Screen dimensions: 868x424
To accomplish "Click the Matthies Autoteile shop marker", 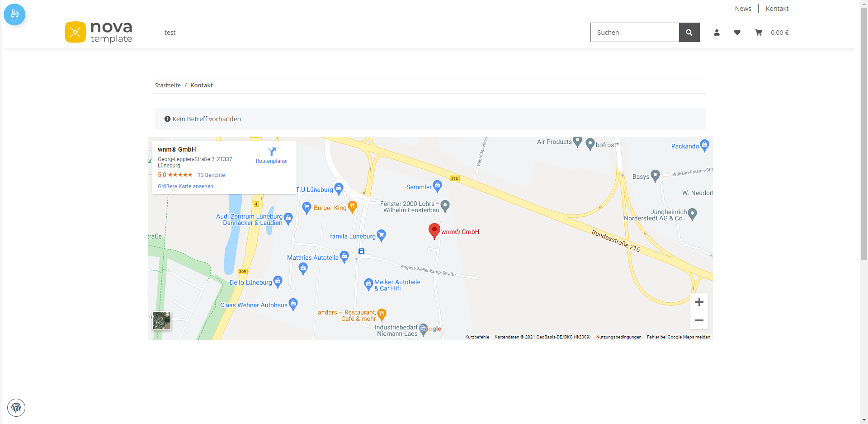I will (x=344, y=257).
